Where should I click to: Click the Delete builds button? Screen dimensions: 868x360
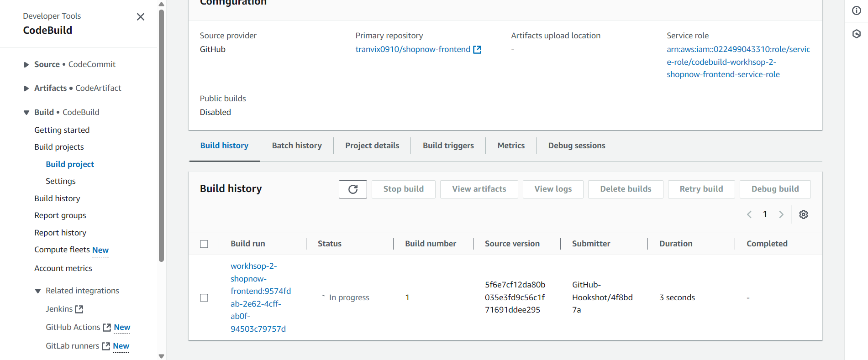[x=626, y=189]
